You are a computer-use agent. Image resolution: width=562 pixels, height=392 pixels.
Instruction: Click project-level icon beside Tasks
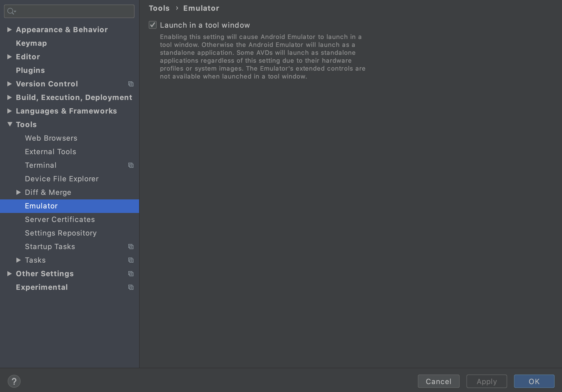[x=131, y=260]
